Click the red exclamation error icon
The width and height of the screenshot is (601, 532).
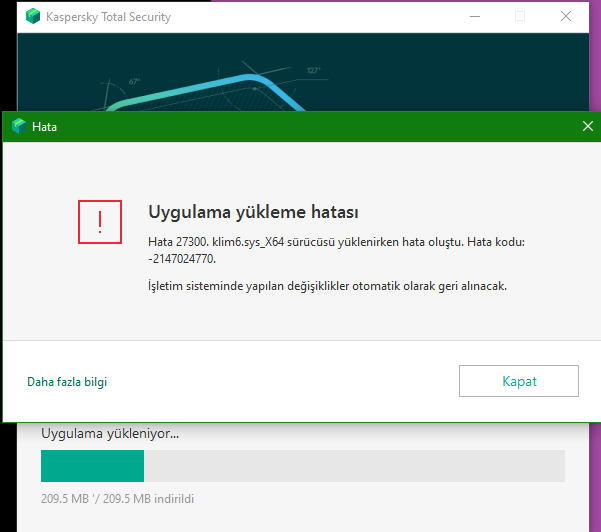coord(100,222)
